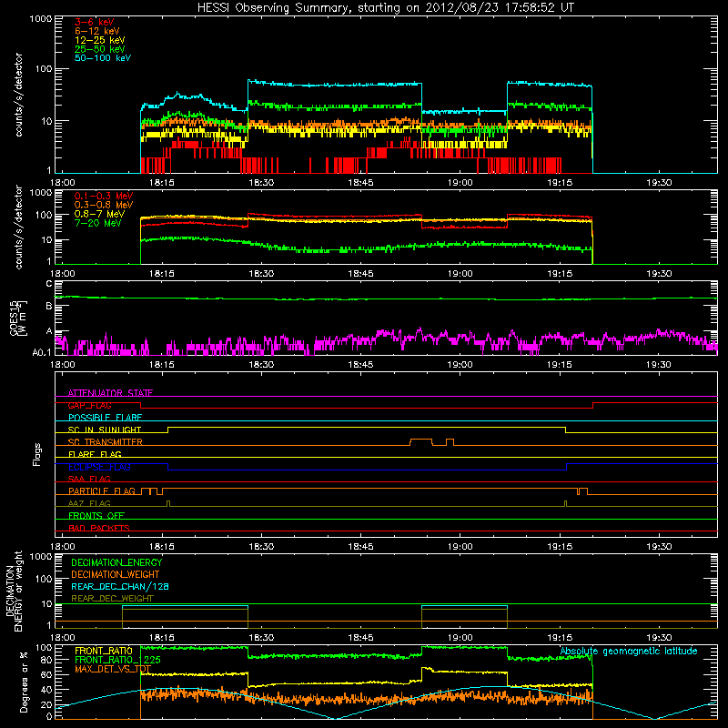This screenshot has width=728, height=728.
Task: Select the 7-20 MeV legend label
Action: point(98,223)
